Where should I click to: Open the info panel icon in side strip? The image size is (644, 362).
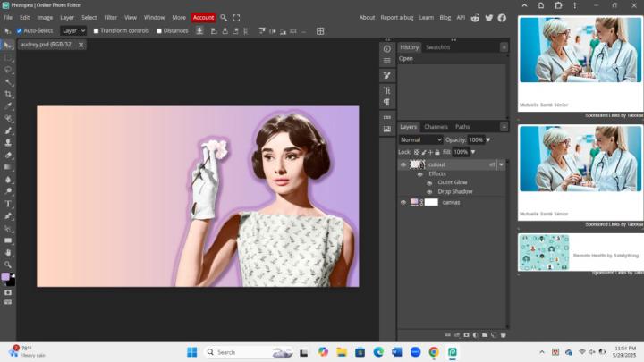pos(387,49)
